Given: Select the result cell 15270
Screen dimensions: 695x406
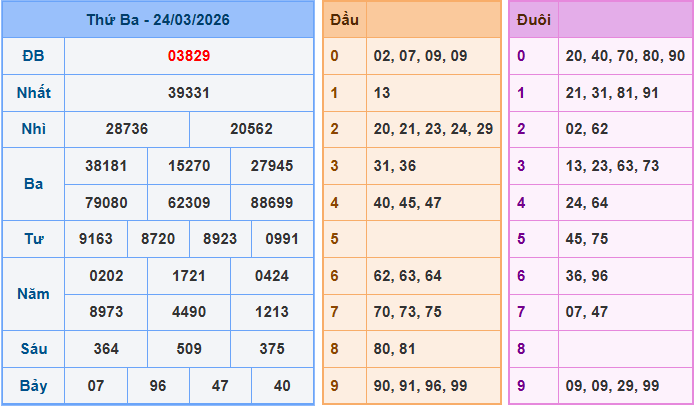Looking at the screenshot, I should 189,166.
